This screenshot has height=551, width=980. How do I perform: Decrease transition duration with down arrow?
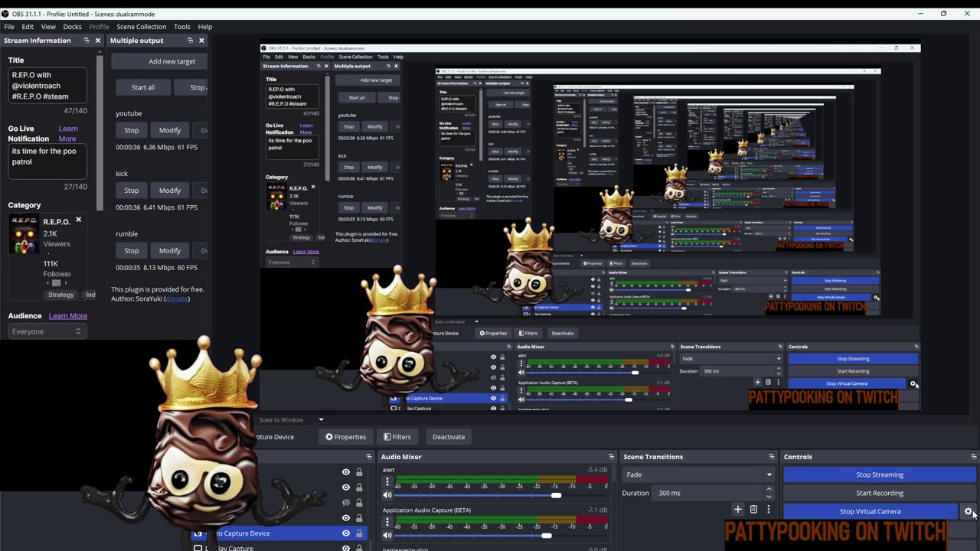pos(769,497)
